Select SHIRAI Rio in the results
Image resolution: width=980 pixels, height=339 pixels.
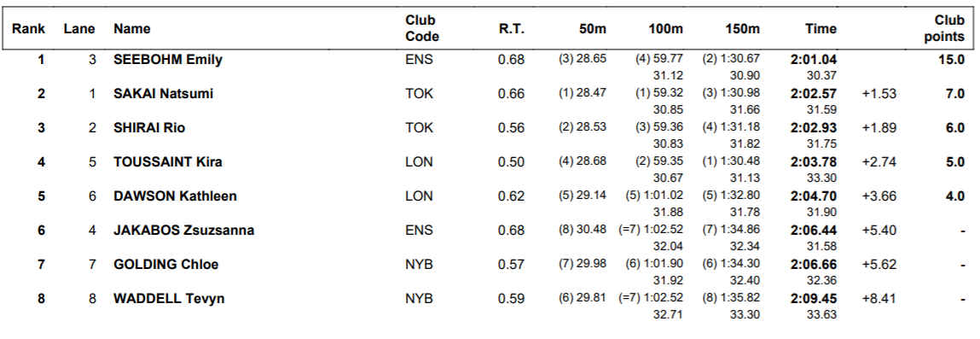(149, 127)
